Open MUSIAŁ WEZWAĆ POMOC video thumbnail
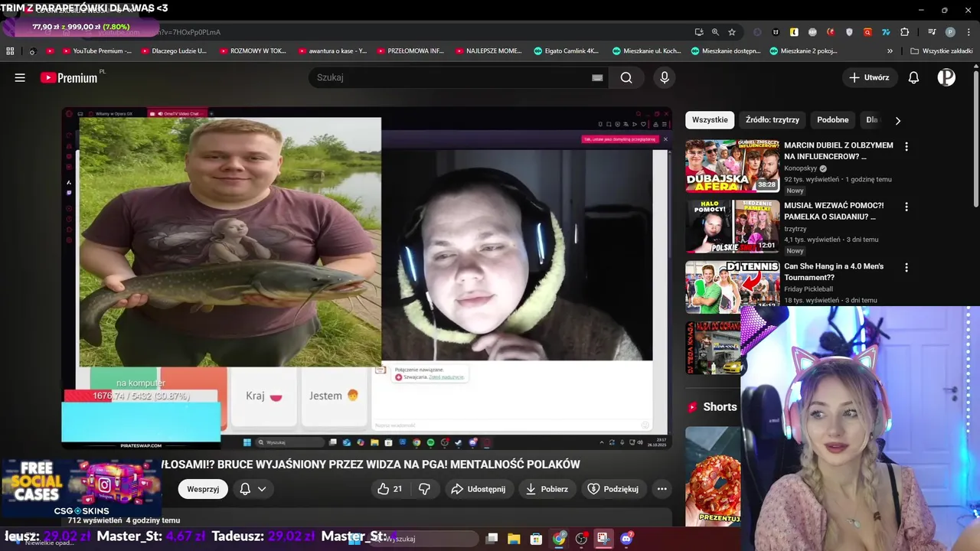This screenshot has width=980, height=551. [x=732, y=227]
